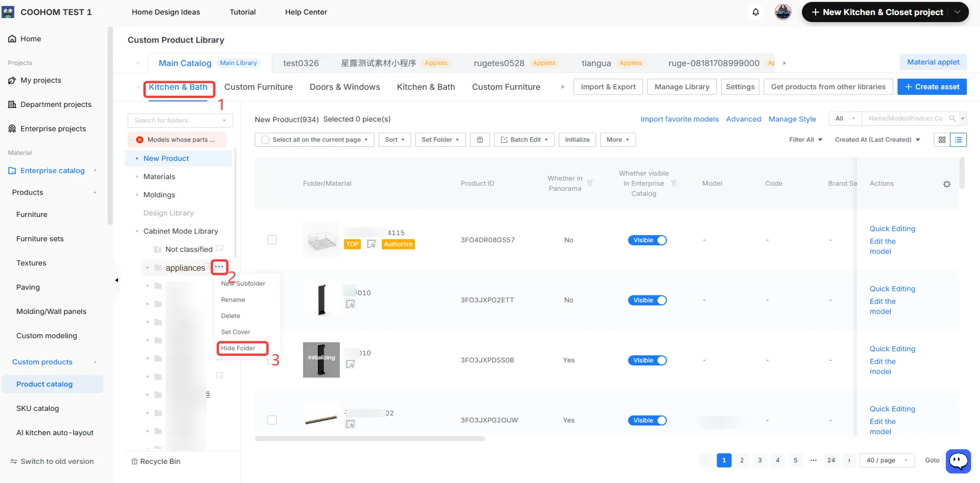Click the Models whose parts error icon
Viewport: 980px width, 483px height.
pyautogui.click(x=139, y=140)
